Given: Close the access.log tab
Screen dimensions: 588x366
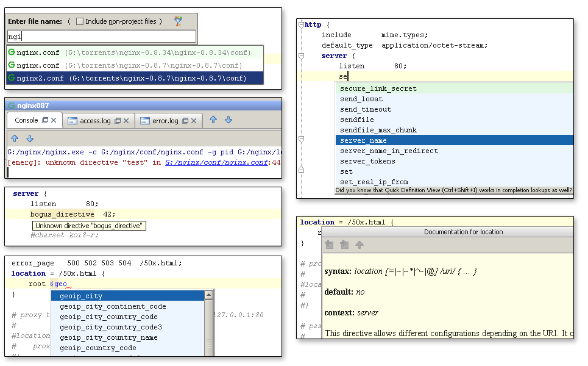Looking at the screenshot, I should point(126,121).
